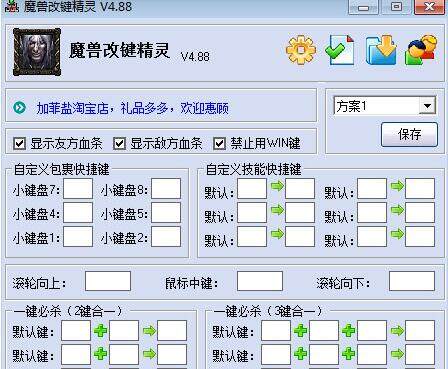Click first 默认键 field in 2键合一 group

click(76, 331)
